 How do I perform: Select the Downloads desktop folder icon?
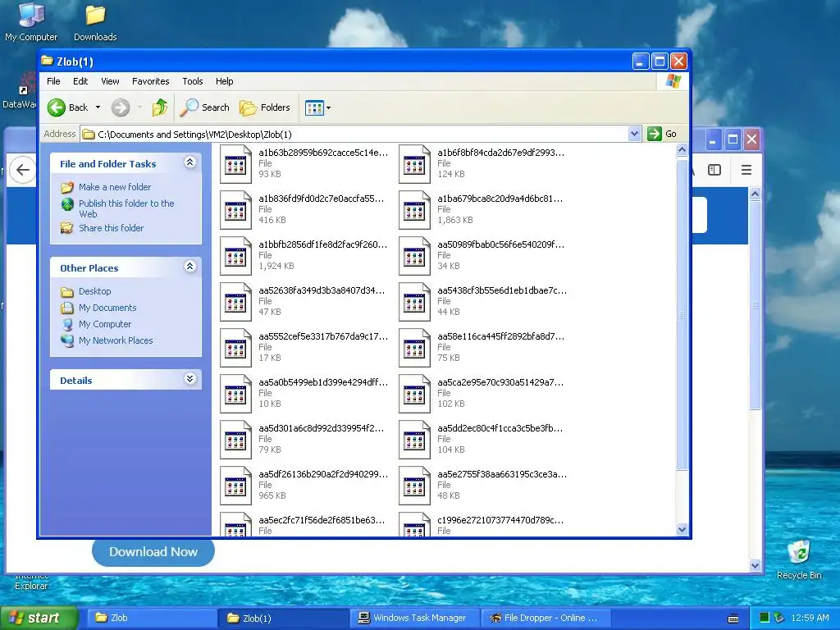coord(95,15)
